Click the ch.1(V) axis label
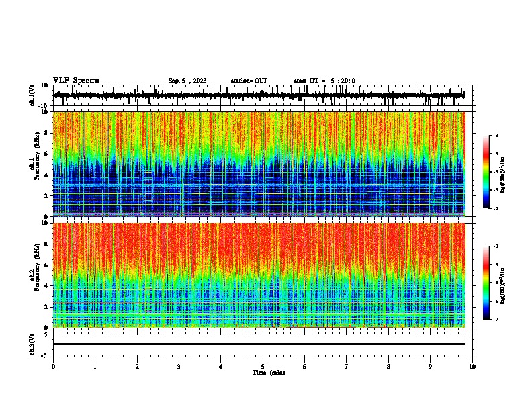 coord(32,95)
